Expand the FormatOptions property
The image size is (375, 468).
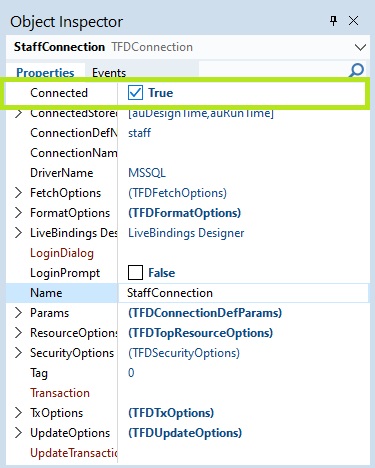19,213
